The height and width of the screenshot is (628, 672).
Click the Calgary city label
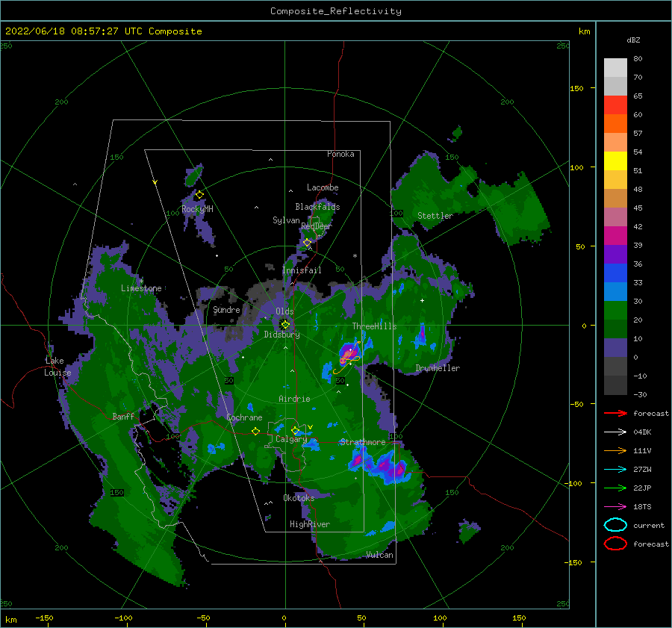[291, 439]
